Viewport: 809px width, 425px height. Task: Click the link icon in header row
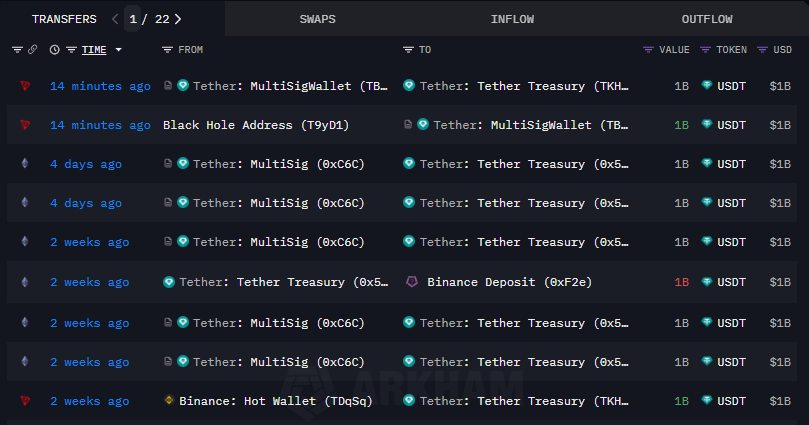pos(33,50)
